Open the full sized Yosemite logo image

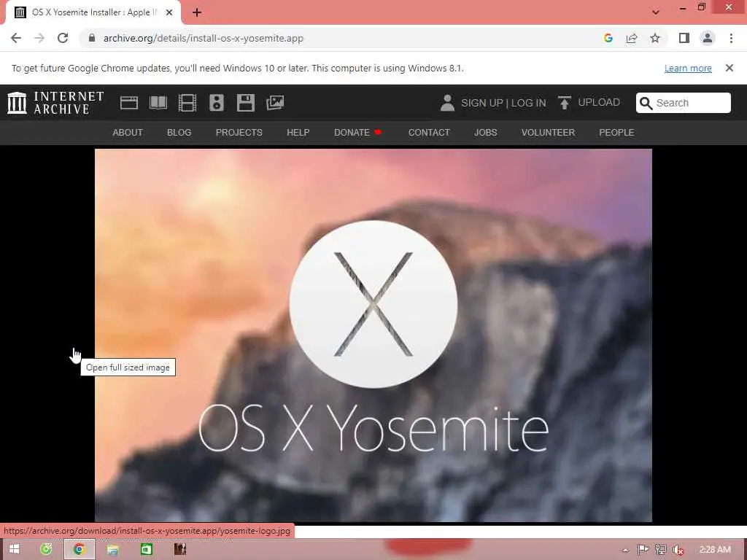pos(373,335)
